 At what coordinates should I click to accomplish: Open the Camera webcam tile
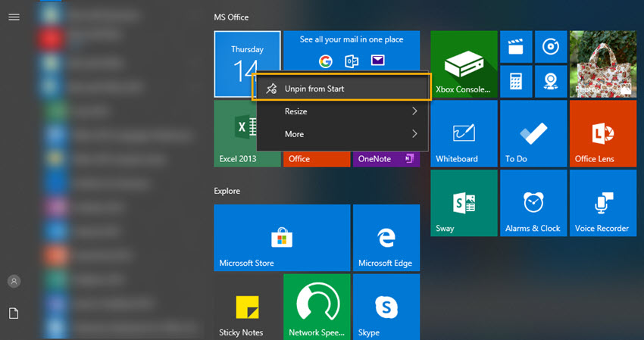click(551, 81)
